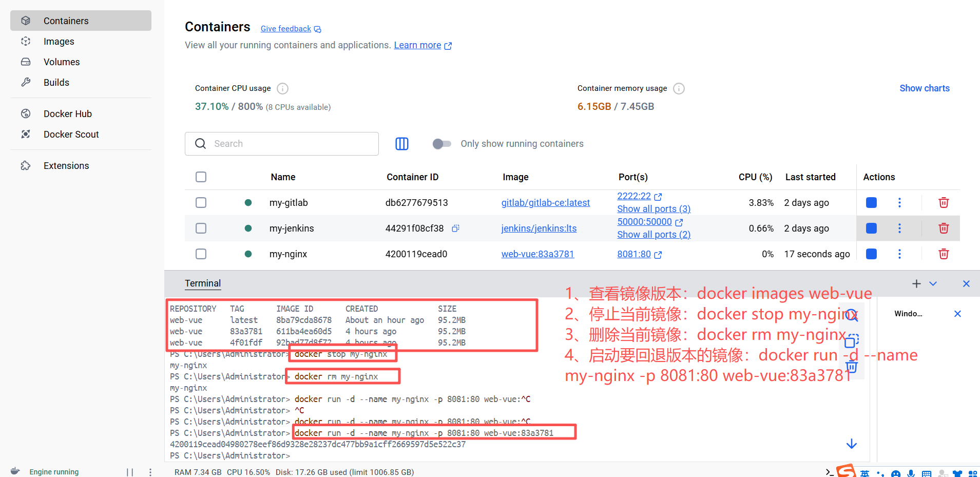Open the web-vue:83a3781 image link

(x=537, y=254)
